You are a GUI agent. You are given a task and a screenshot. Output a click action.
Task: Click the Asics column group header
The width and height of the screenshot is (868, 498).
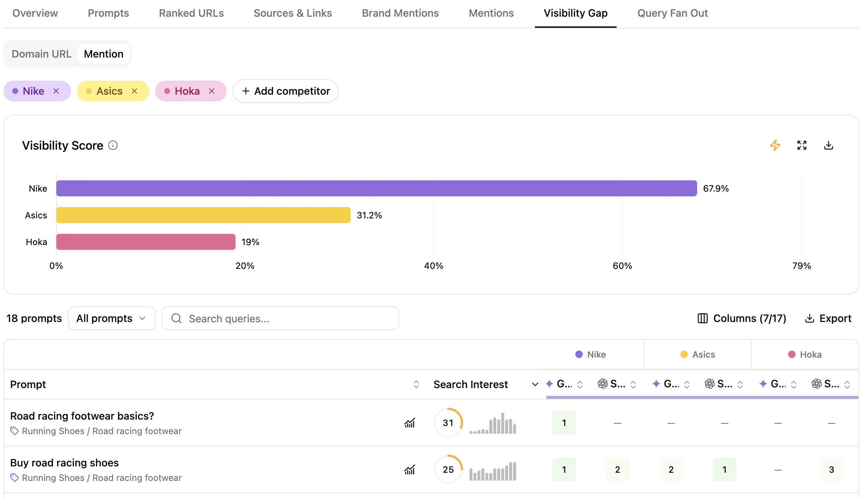click(x=698, y=354)
